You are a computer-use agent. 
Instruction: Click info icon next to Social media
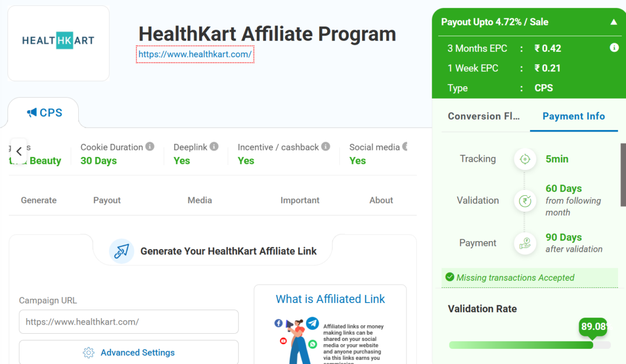pos(405,147)
